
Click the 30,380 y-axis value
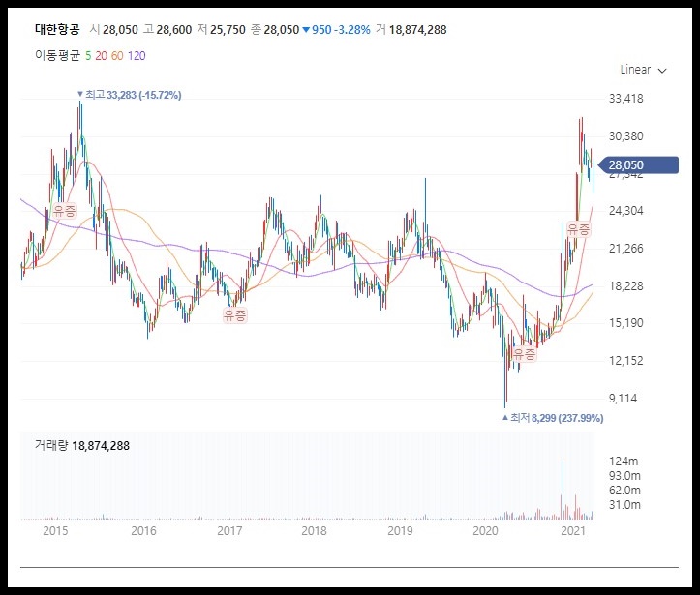pyautogui.click(x=626, y=136)
